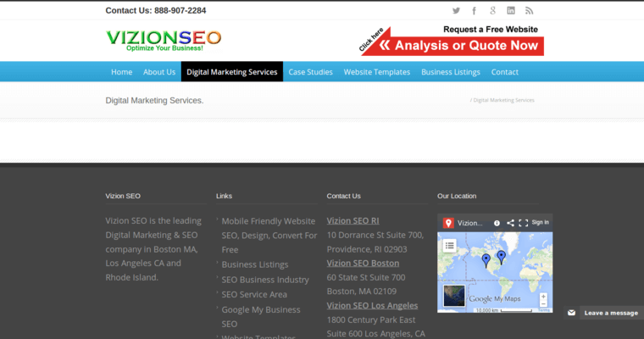Open Vizion SEO Boston link
Screen dimensions: 644x339
point(363,263)
